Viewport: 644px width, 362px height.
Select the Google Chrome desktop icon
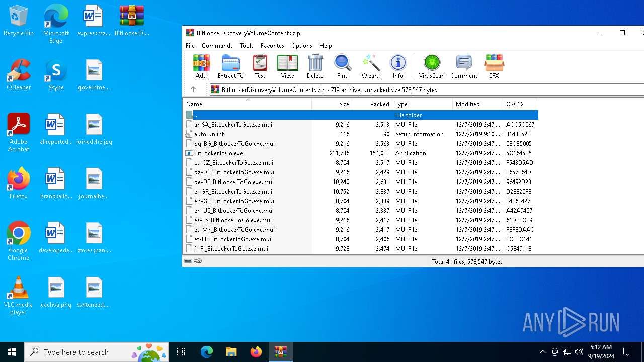click(x=18, y=241)
